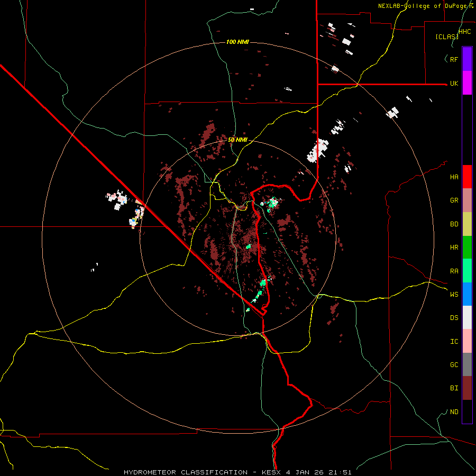Screen dimensions: 476x476
Task: Click the HR legend label
Action: click(454, 248)
